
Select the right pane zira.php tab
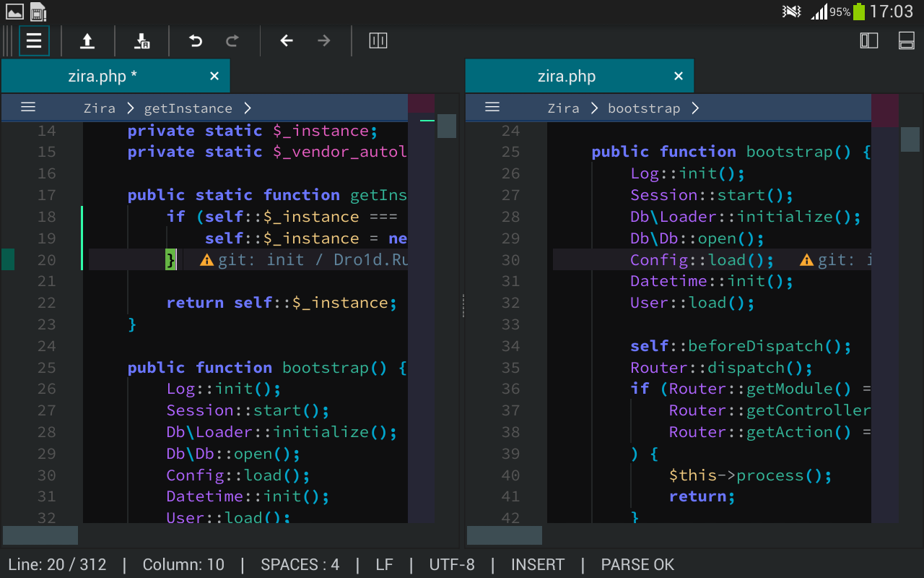click(x=567, y=77)
